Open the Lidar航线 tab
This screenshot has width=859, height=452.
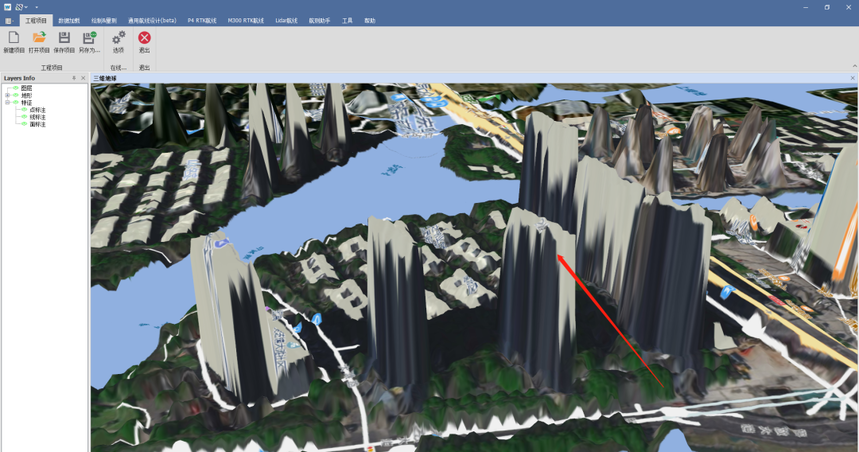pyautogui.click(x=287, y=21)
